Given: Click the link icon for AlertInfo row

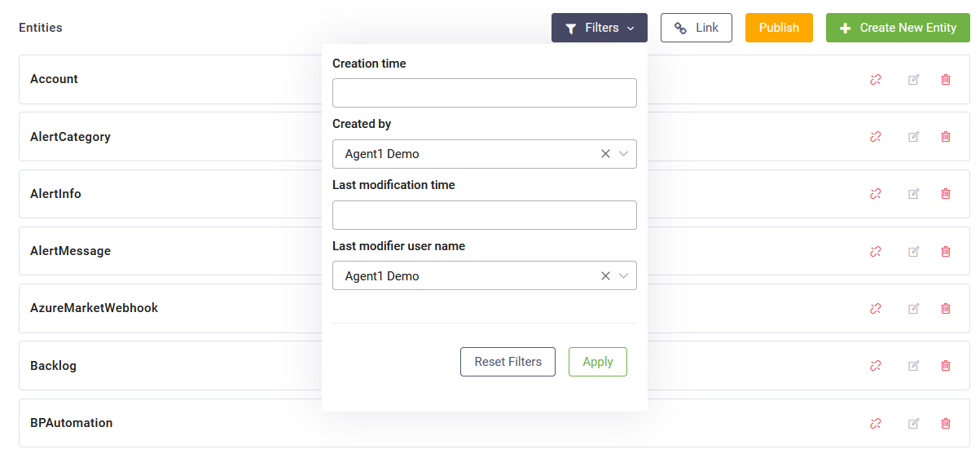Looking at the screenshot, I should click(x=876, y=194).
